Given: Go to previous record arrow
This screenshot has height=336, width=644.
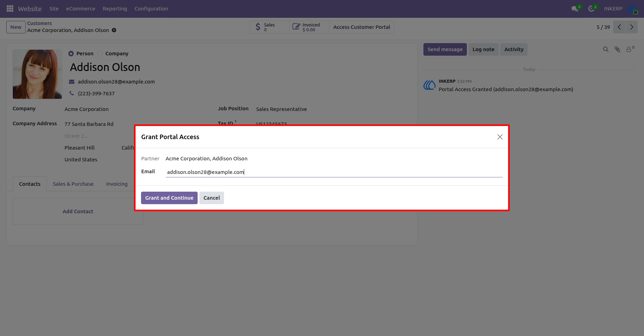Looking at the screenshot, I should [x=619, y=27].
